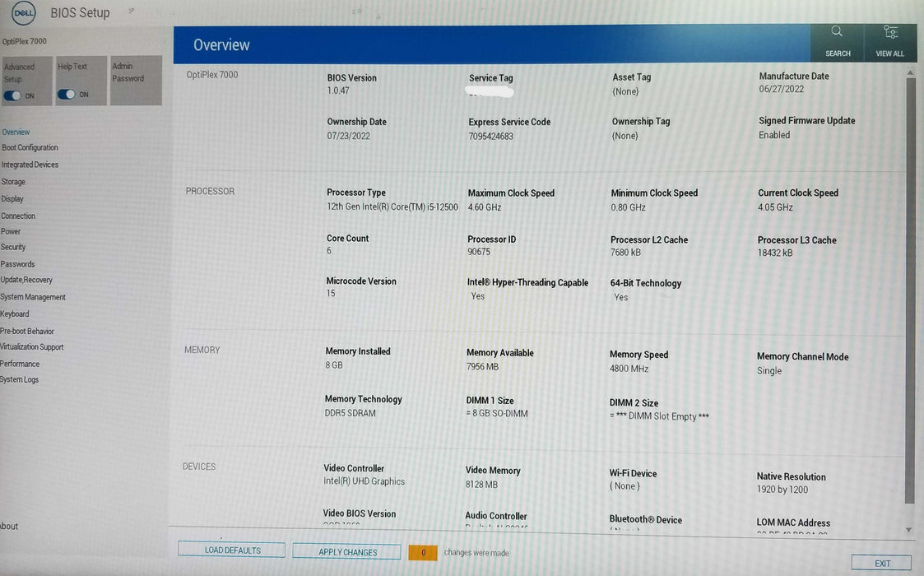Click the 12th Gen Intel processor type text

point(392,207)
